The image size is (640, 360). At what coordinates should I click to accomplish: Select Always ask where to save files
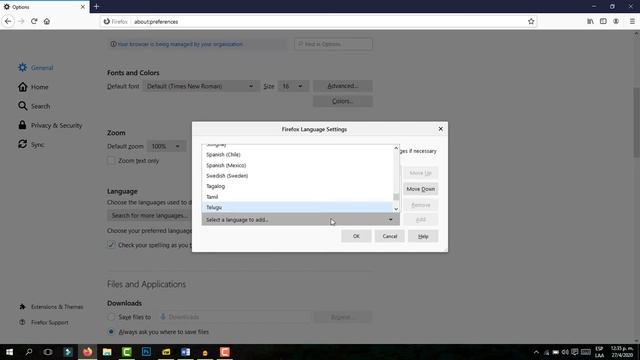coord(111,332)
